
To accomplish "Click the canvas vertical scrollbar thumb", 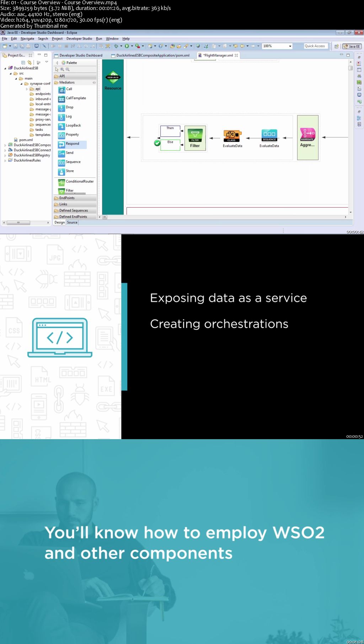I will [350, 68].
